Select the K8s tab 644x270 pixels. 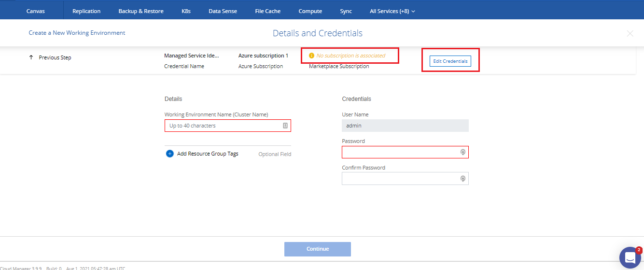pos(186,11)
